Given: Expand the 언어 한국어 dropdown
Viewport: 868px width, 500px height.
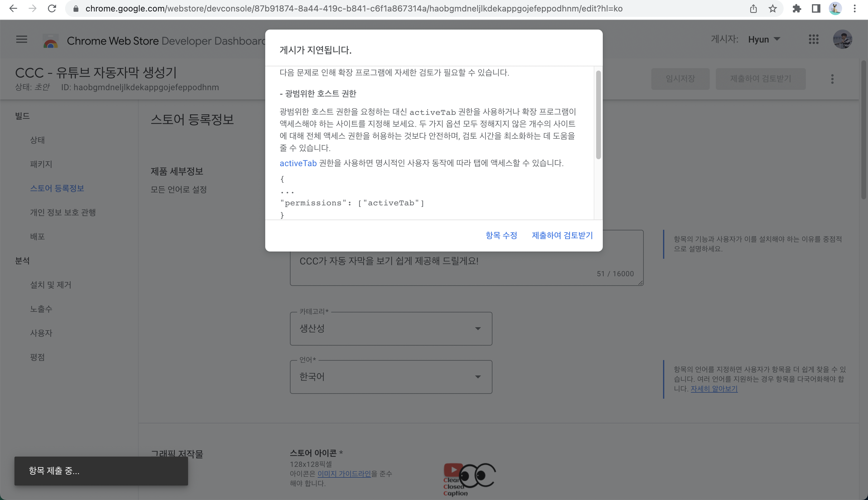Looking at the screenshot, I should pos(391,377).
